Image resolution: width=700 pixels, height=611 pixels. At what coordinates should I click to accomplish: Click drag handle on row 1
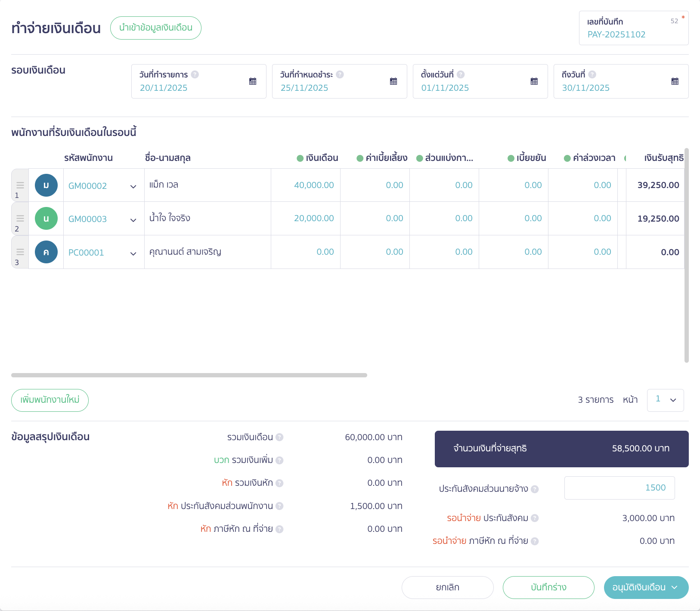tap(20, 185)
